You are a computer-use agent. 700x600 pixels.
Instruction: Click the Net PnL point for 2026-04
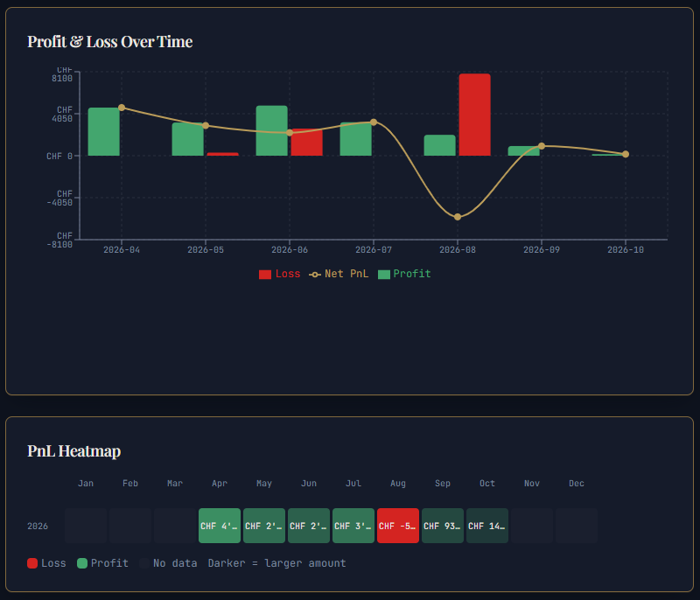(122, 108)
